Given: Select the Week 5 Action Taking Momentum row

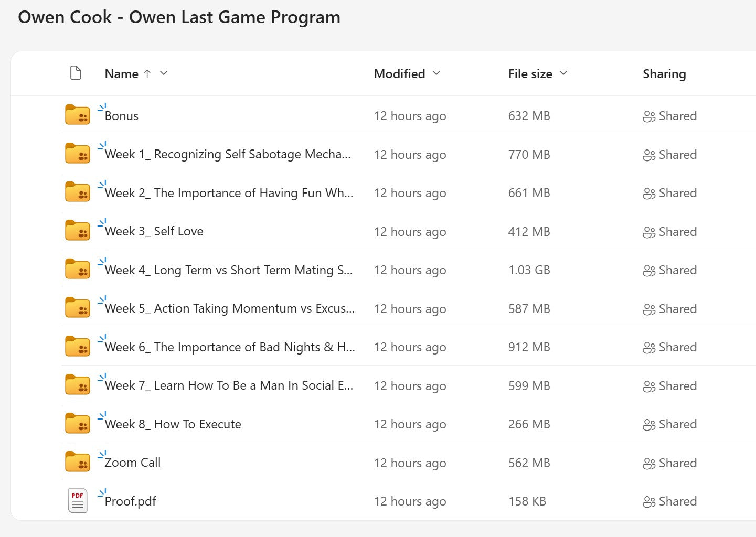Looking at the screenshot, I should pos(229,308).
